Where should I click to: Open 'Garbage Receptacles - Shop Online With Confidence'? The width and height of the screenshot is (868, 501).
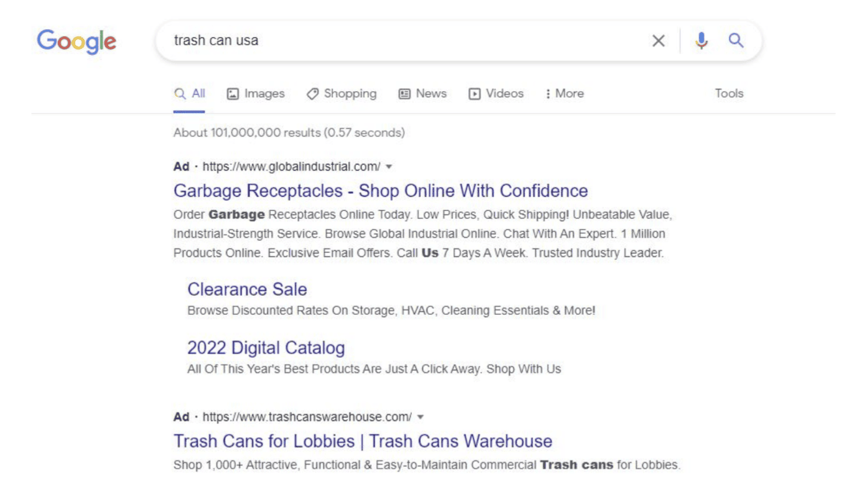pos(380,191)
